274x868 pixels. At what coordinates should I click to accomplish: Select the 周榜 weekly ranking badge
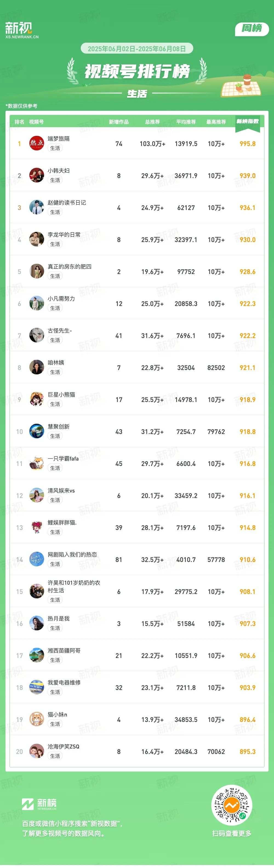coord(252,29)
